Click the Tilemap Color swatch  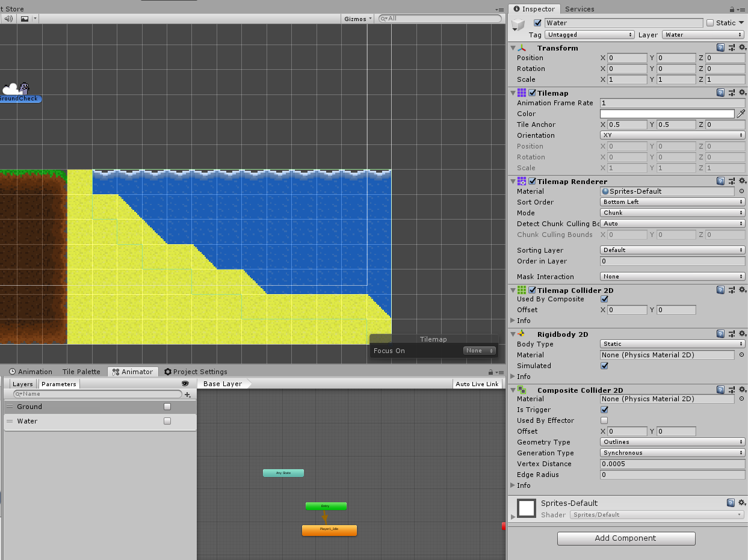pos(668,114)
